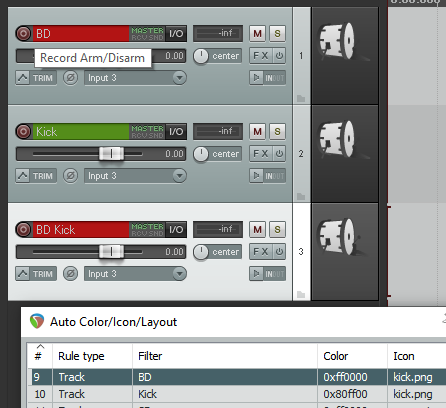This screenshot has width=446, height=408.
Task: Click color value 0xff0000 in rule 9
Action: coord(345,377)
